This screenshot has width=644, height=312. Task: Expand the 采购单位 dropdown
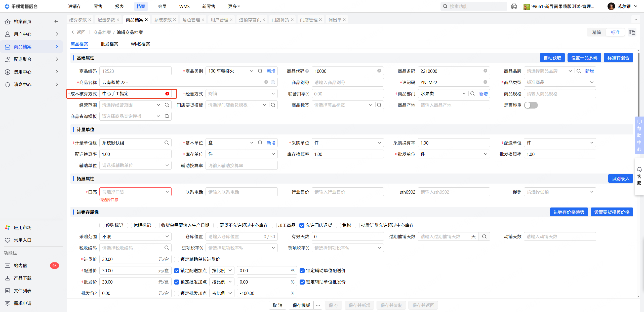[x=347, y=143]
